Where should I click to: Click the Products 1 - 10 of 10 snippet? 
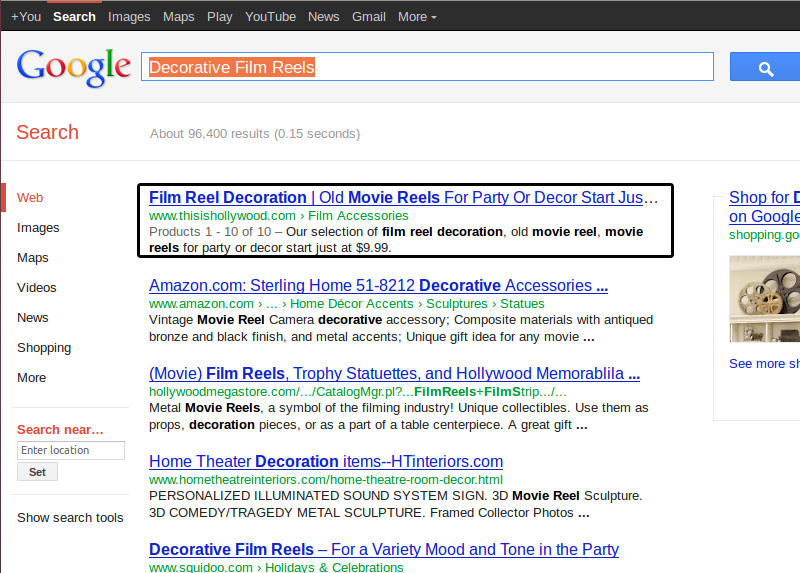click(x=396, y=240)
